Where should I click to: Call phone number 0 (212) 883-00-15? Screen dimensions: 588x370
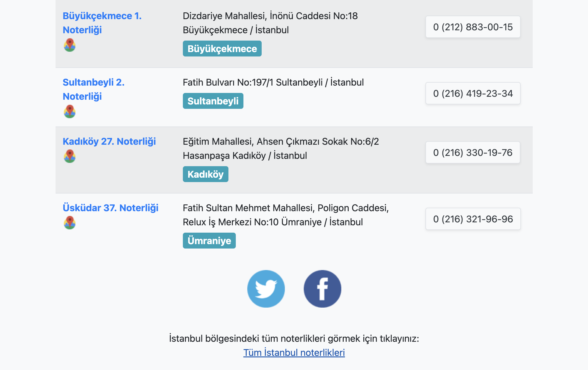[x=473, y=27]
